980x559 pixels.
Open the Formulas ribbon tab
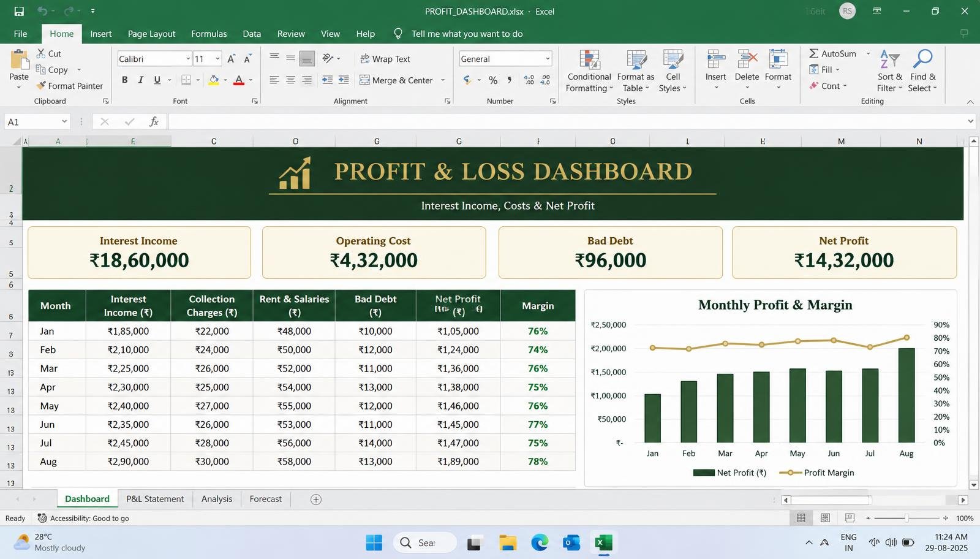pyautogui.click(x=209, y=34)
